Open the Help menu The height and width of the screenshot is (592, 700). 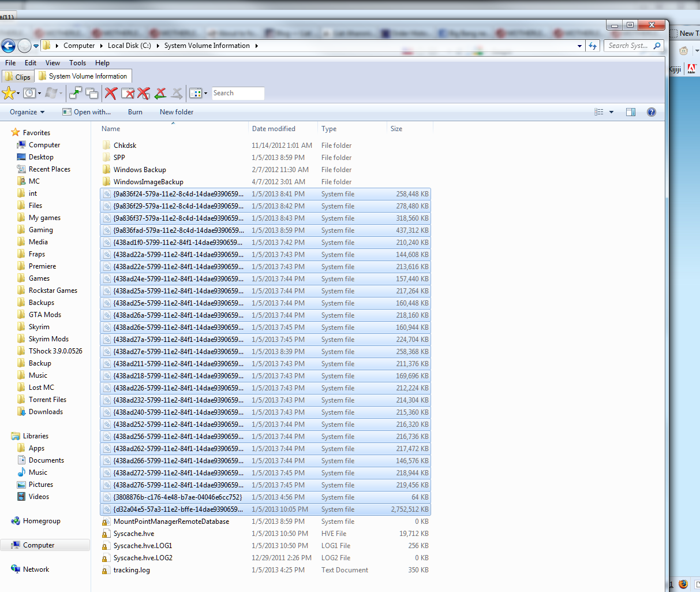(x=102, y=63)
